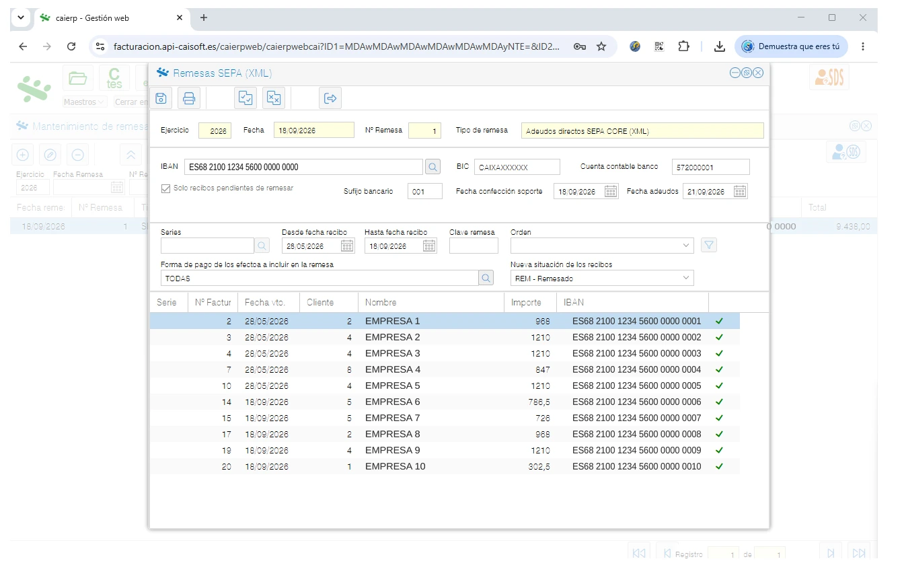
Task: Open calendar for Desde fecha recibo
Action: pos(347,246)
